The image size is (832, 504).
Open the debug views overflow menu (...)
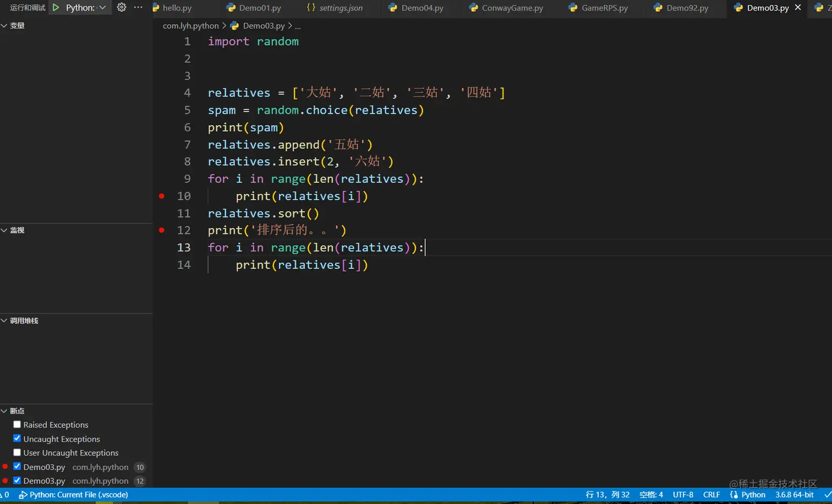pos(138,7)
